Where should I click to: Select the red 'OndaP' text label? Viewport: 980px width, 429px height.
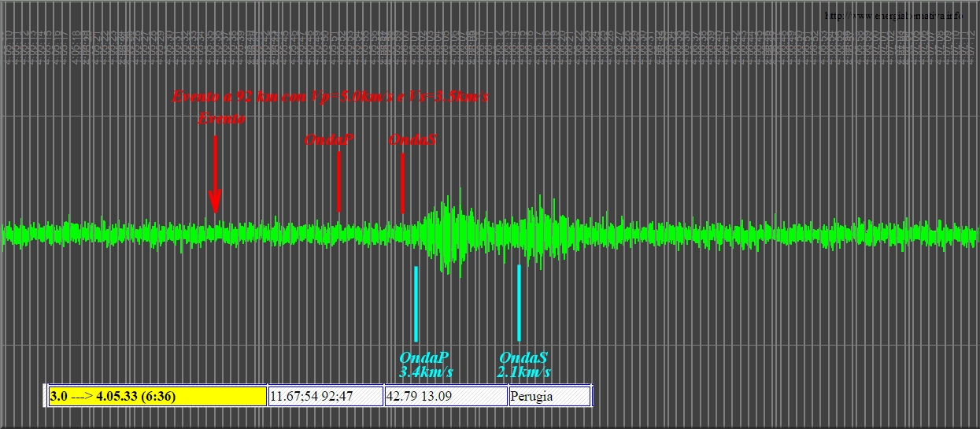[x=328, y=140]
